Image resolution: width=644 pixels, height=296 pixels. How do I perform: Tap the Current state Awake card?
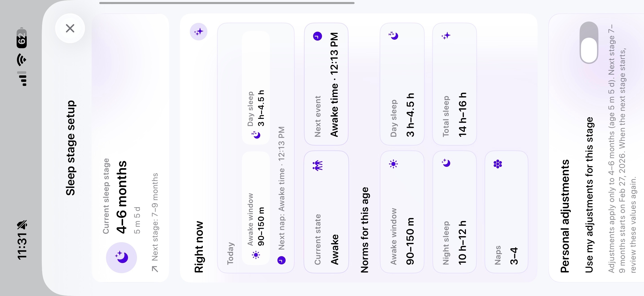click(326, 212)
